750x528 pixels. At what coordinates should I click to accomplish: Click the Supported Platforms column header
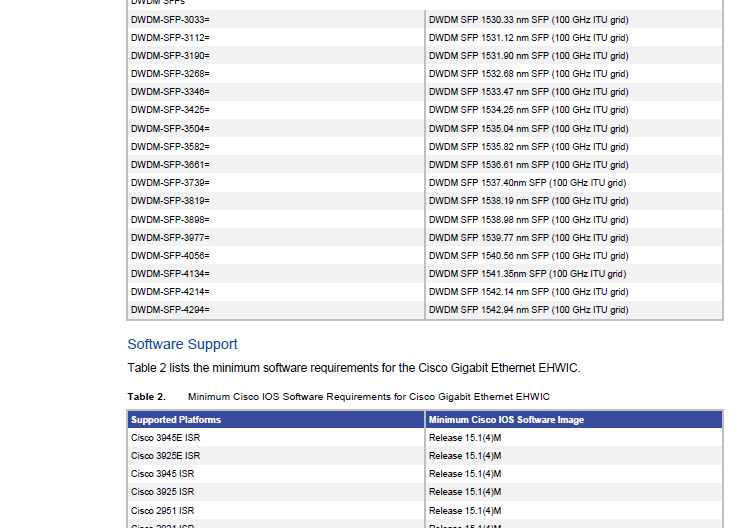176,420
